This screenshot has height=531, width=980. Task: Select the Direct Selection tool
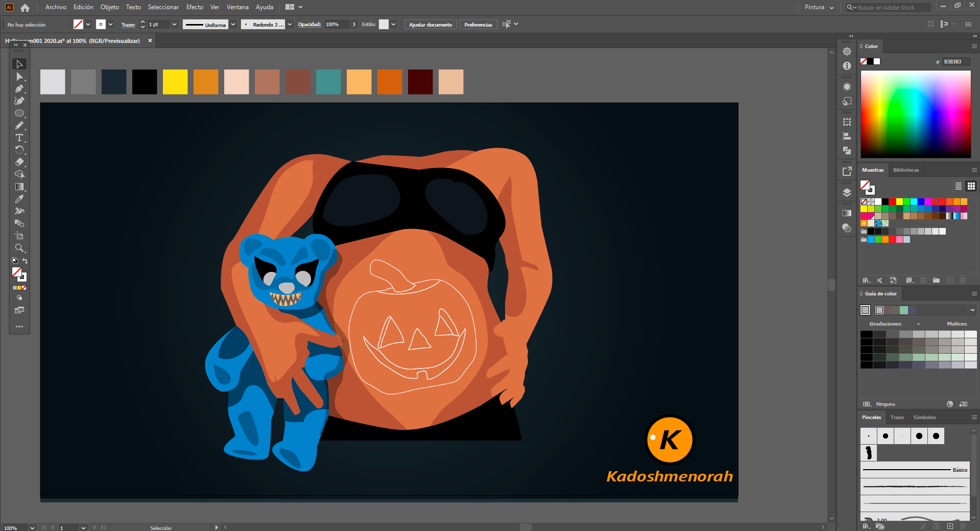(19, 76)
